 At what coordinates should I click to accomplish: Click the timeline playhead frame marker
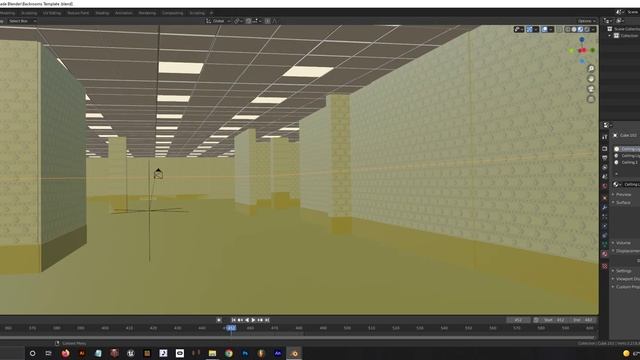[231, 328]
